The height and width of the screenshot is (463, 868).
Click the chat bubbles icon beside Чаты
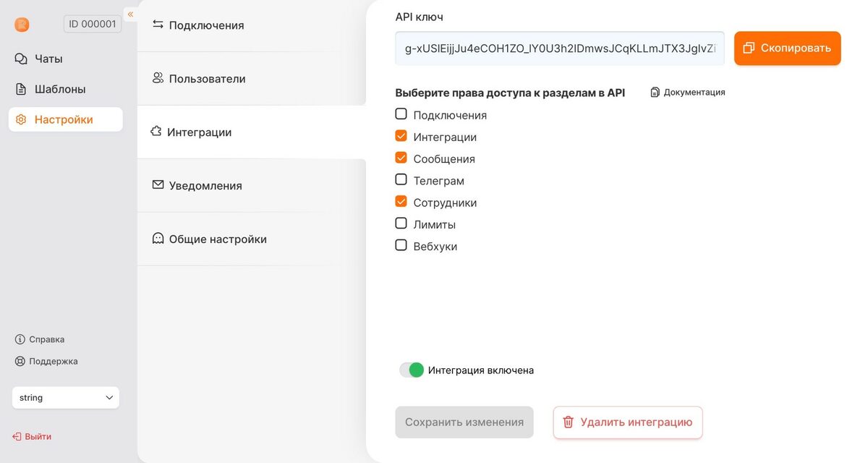21,59
